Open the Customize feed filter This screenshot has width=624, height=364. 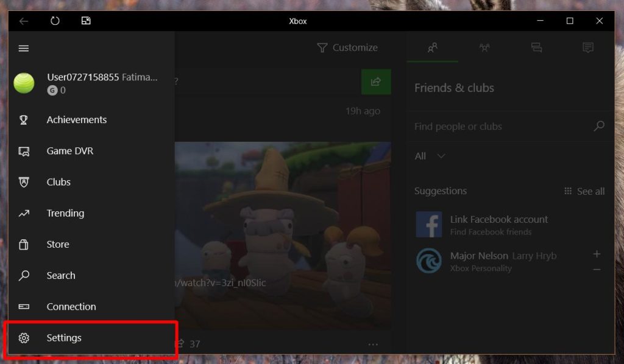click(347, 47)
